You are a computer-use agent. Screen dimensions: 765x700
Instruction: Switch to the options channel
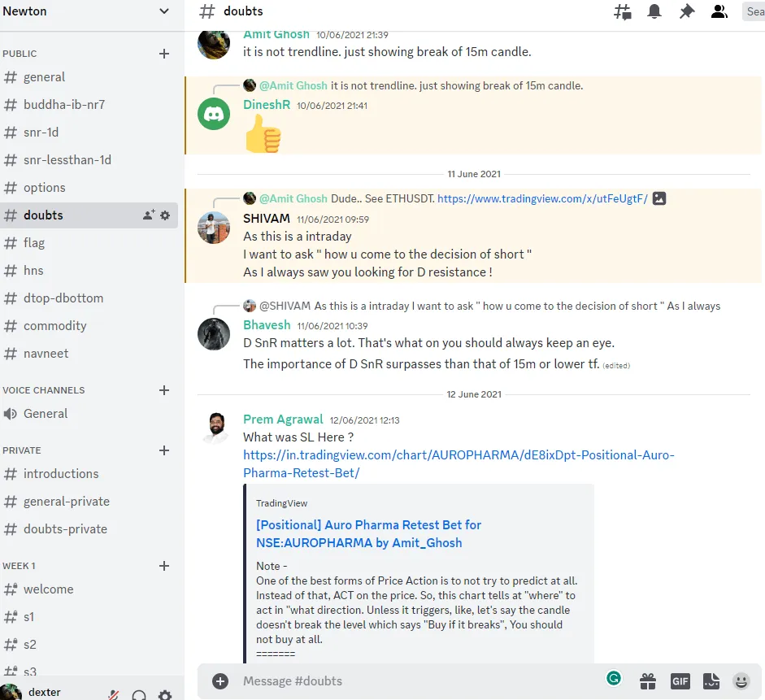44,188
